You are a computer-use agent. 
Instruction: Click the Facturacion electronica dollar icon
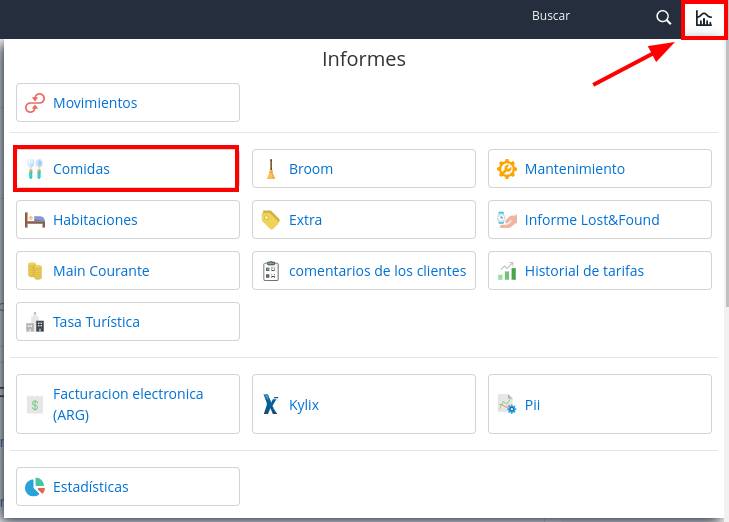35,405
